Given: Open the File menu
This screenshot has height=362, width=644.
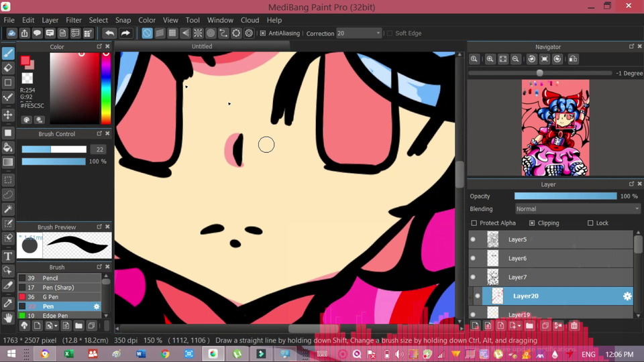Looking at the screenshot, I should (x=9, y=20).
